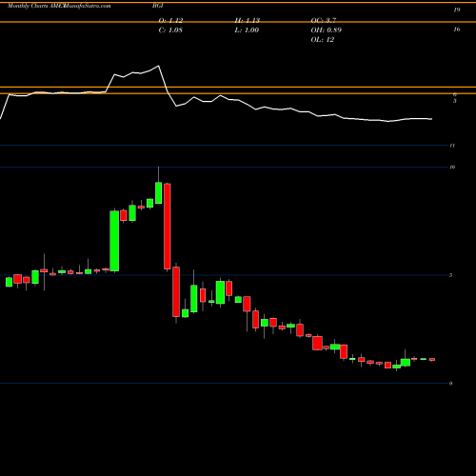Select the 'BGI' ticker symbol label

tap(157, 6)
